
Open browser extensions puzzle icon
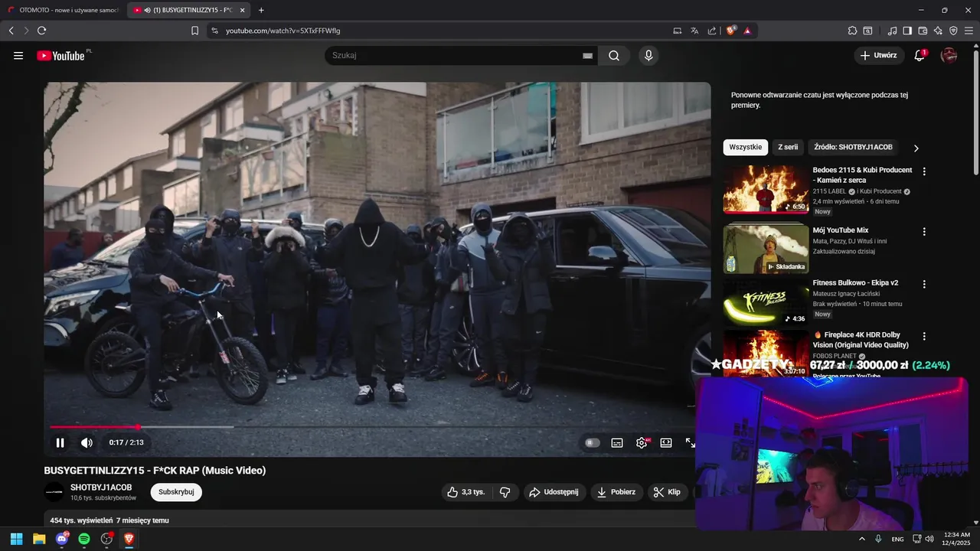[x=852, y=31]
